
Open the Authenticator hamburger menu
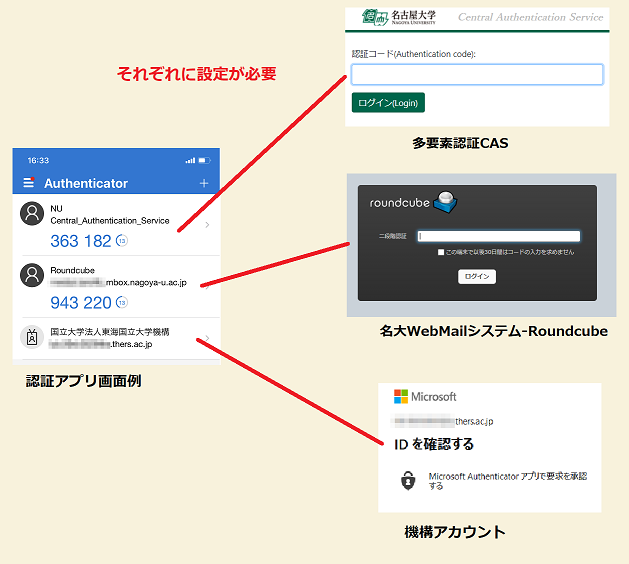point(28,183)
